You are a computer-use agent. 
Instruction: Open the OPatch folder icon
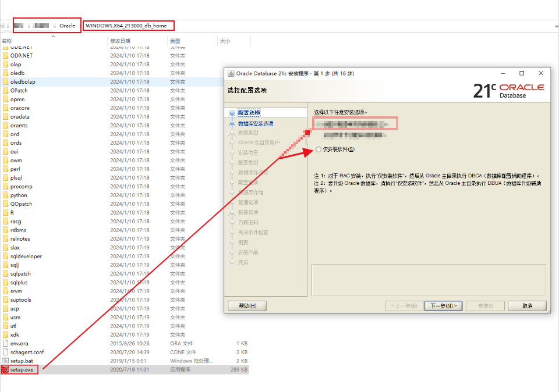click(5, 90)
